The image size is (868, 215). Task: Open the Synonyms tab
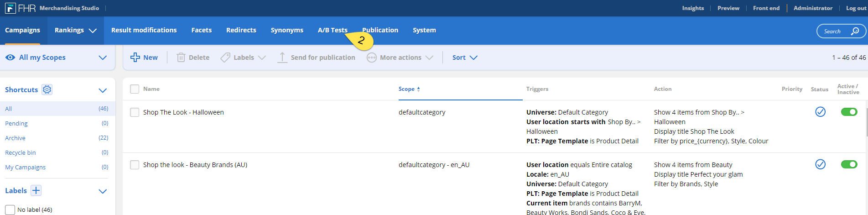(287, 30)
